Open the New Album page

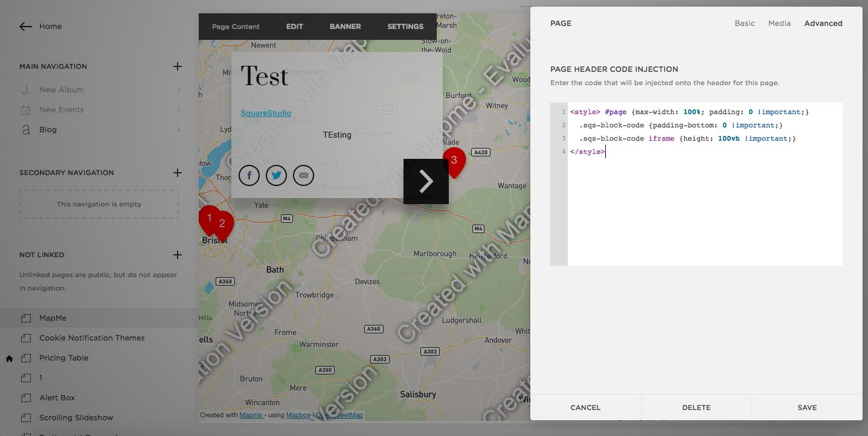tap(62, 90)
